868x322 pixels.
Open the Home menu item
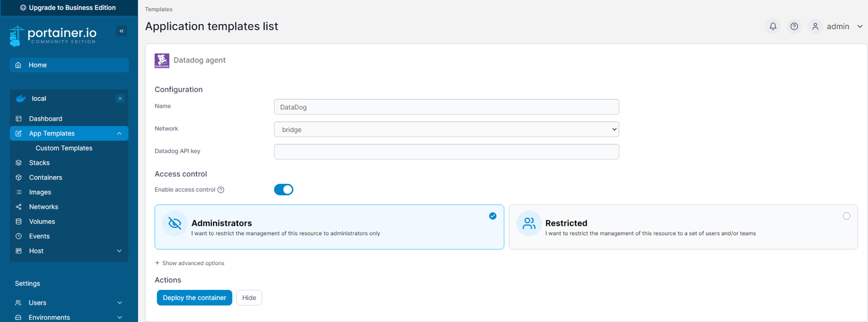coord(69,65)
